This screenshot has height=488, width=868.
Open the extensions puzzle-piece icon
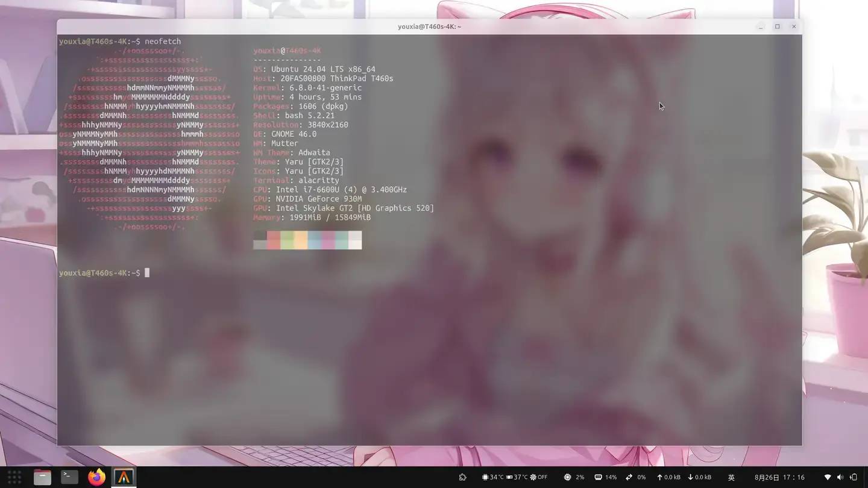point(462,477)
